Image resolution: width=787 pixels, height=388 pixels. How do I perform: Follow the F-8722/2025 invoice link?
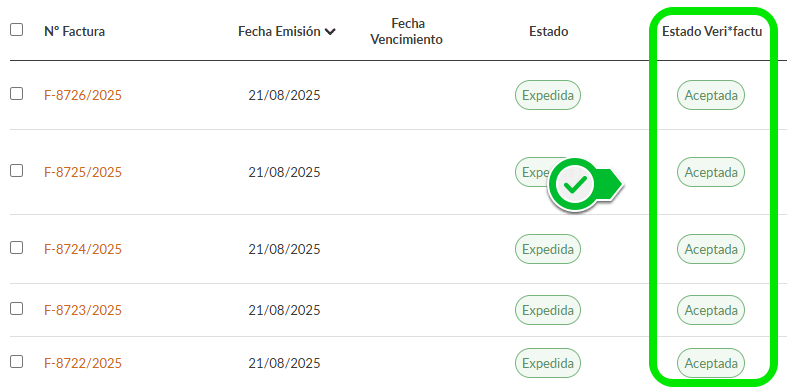pyautogui.click(x=83, y=363)
